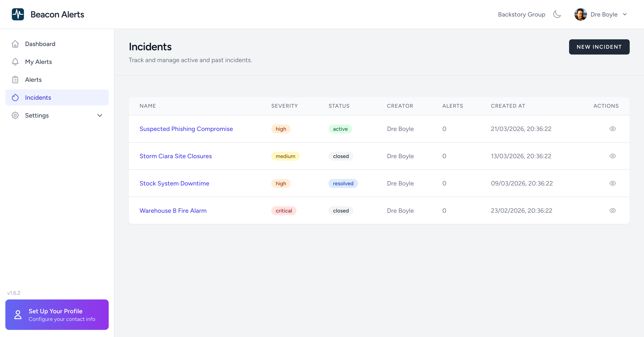Screen dimensions: 644x337
Task: Open the Dre Boyle user dropdown arrow
Action: pyautogui.click(x=625, y=14)
